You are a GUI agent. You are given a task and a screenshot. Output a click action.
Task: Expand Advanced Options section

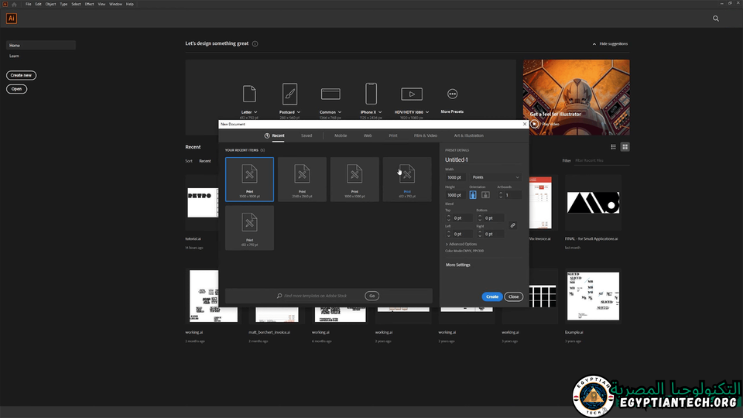pos(461,244)
